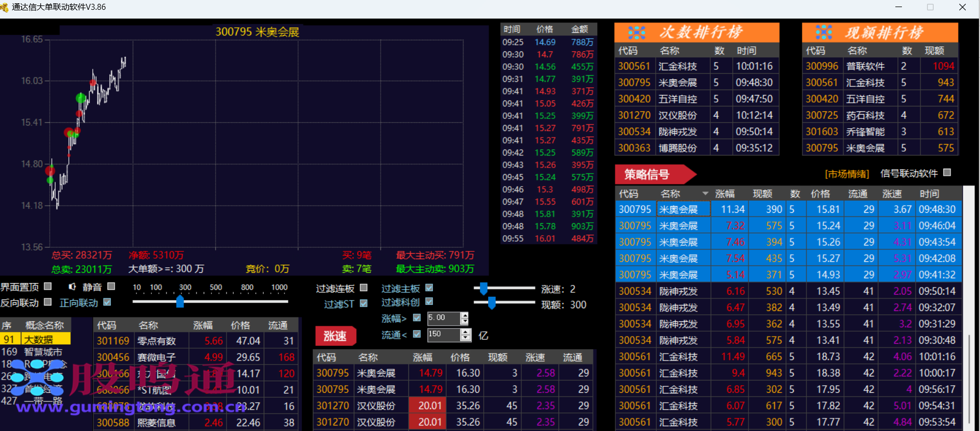Click the logo icon beside 现额排行榜

point(824,33)
